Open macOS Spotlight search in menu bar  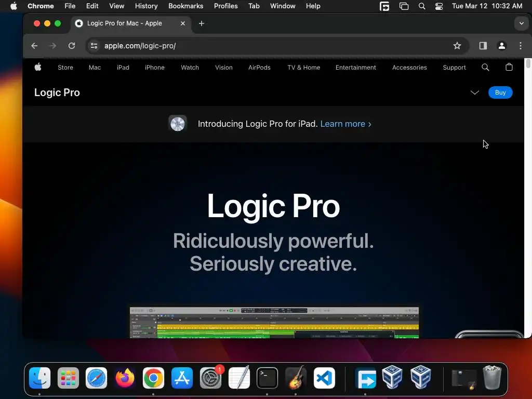coord(422,6)
